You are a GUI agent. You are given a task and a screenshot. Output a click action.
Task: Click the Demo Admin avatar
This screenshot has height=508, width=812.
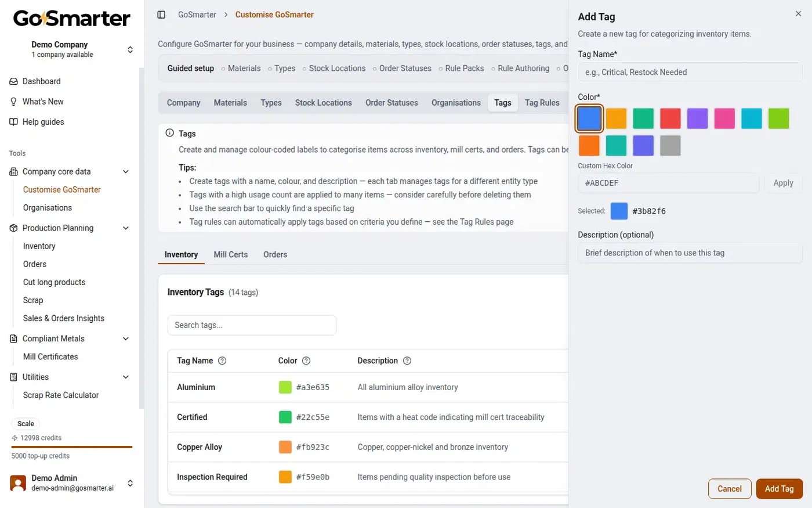pos(19,483)
